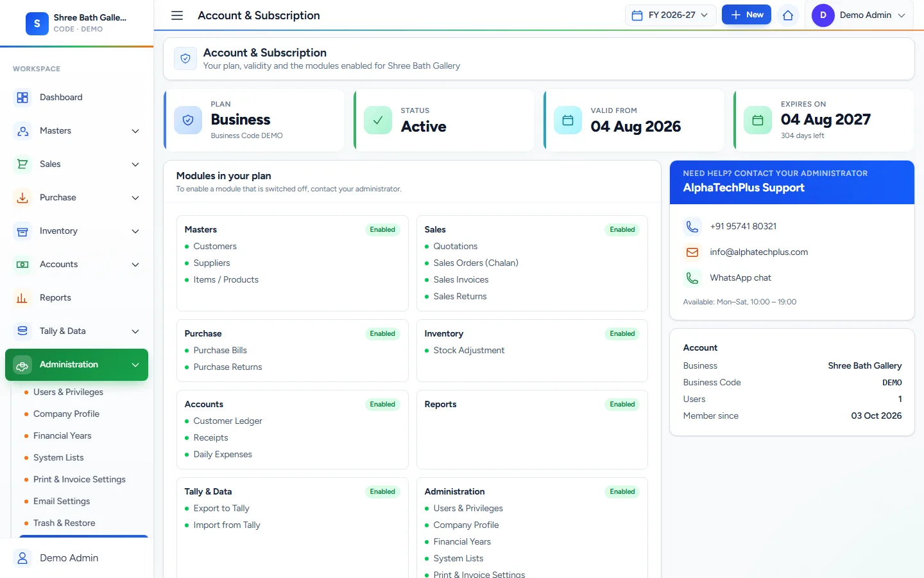Click the Administration module Enabled badge
The width and height of the screenshot is (924, 578).
(622, 492)
